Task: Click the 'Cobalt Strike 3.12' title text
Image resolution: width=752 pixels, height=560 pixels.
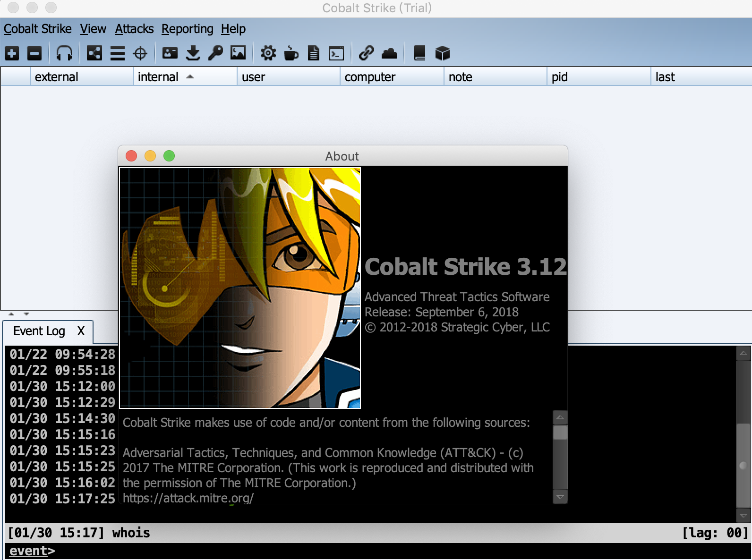Action: pos(465,267)
